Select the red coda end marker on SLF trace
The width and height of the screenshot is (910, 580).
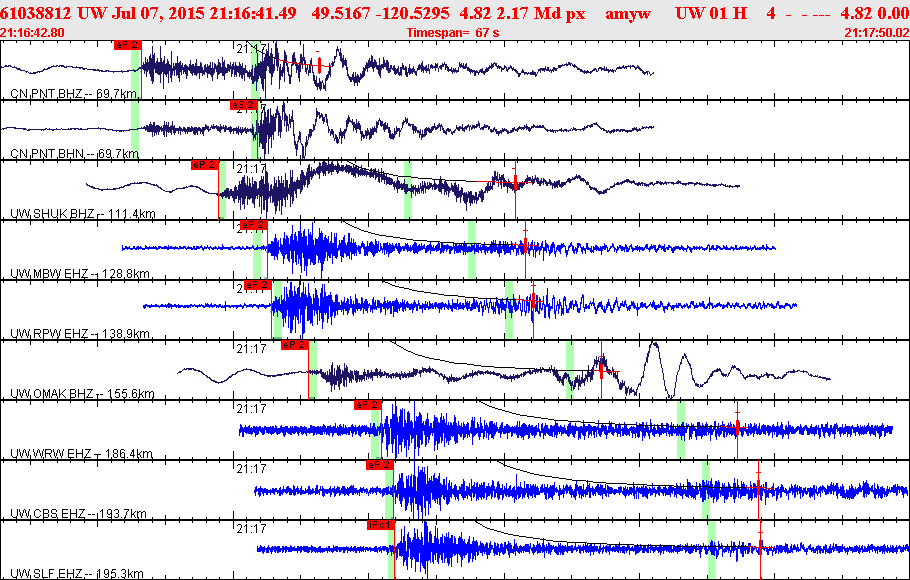tap(761, 547)
